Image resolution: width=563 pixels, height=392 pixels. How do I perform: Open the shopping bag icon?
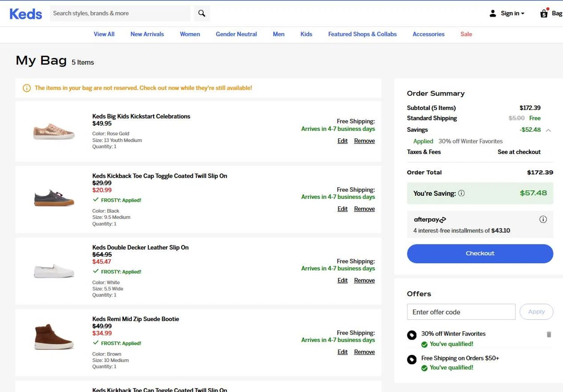point(544,14)
